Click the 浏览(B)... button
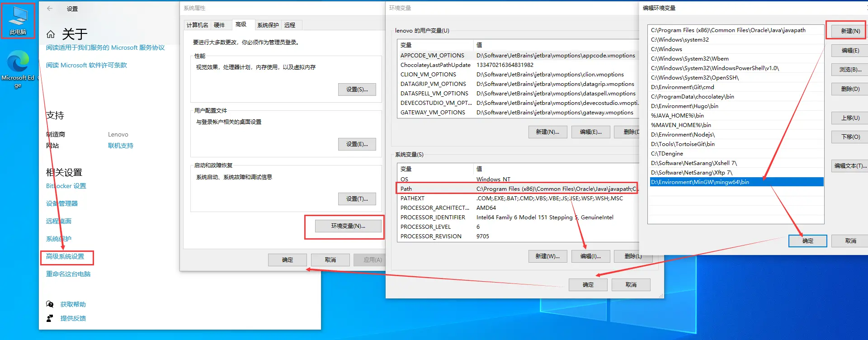The height and width of the screenshot is (340, 868). coord(850,70)
